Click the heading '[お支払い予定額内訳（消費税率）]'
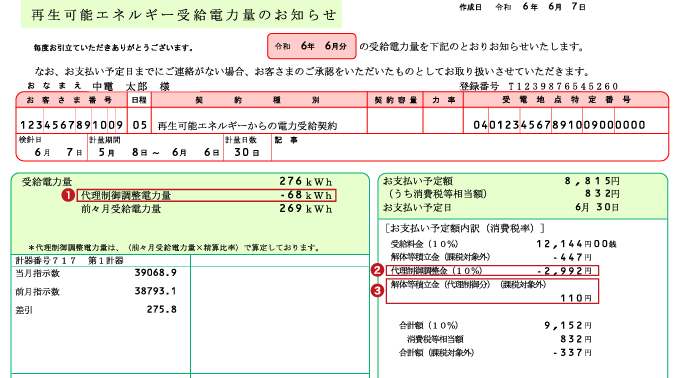 (x=464, y=228)
